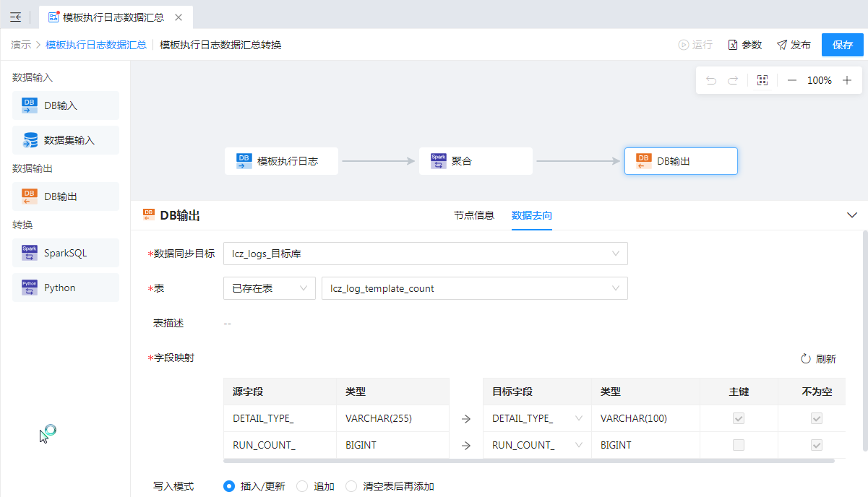
Task: Switch to the 节点信息 tab
Action: click(x=473, y=215)
